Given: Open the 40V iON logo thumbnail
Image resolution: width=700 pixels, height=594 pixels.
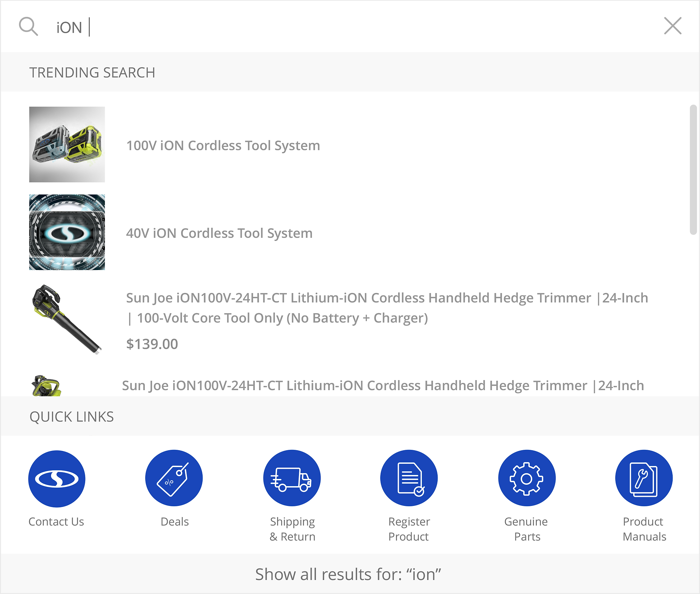Looking at the screenshot, I should click(67, 232).
